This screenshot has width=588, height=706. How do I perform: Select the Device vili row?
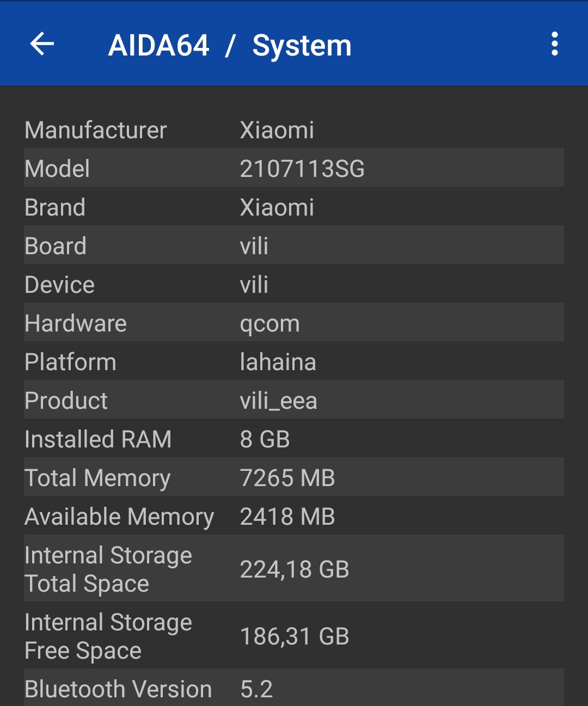294,284
